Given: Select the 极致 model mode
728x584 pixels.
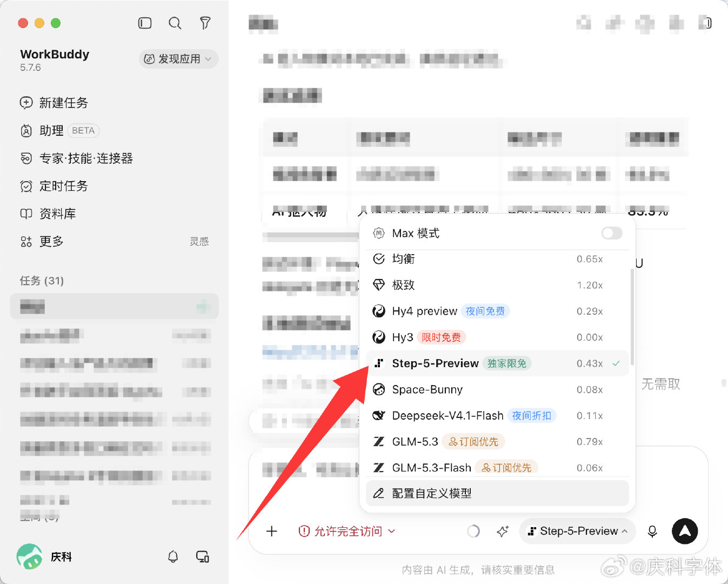Looking at the screenshot, I should [x=497, y=285].
